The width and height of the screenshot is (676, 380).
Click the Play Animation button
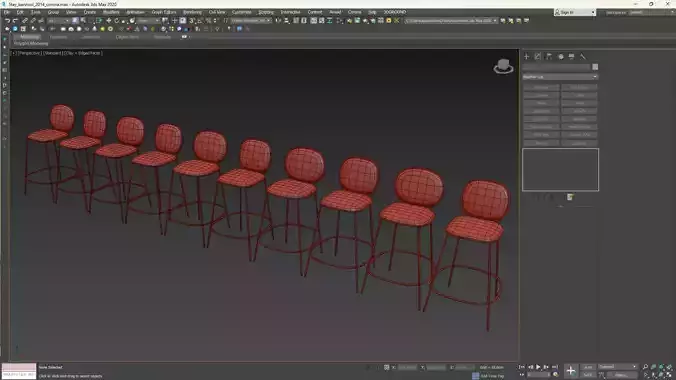[538, 367]
